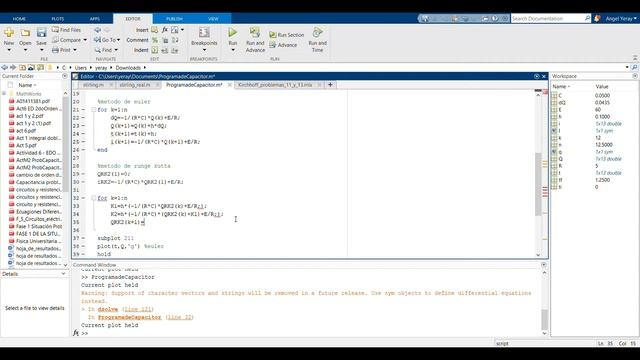Image resolution: width=640 pixels, height=360 pixels.
Task: Switch to the HOME ribbon tab
Action: tap(19, 19)
